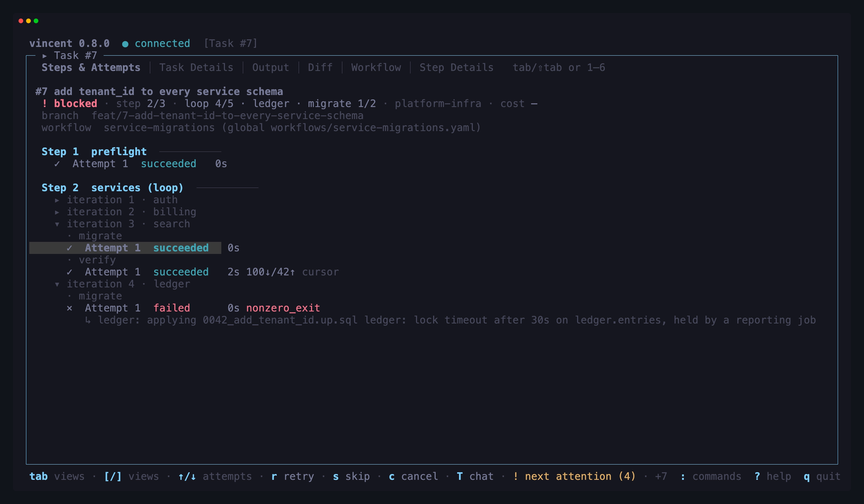Screen dimensions: 864x504
Task: Expand iteration 1 auth arrow
Action: point(57,200)
